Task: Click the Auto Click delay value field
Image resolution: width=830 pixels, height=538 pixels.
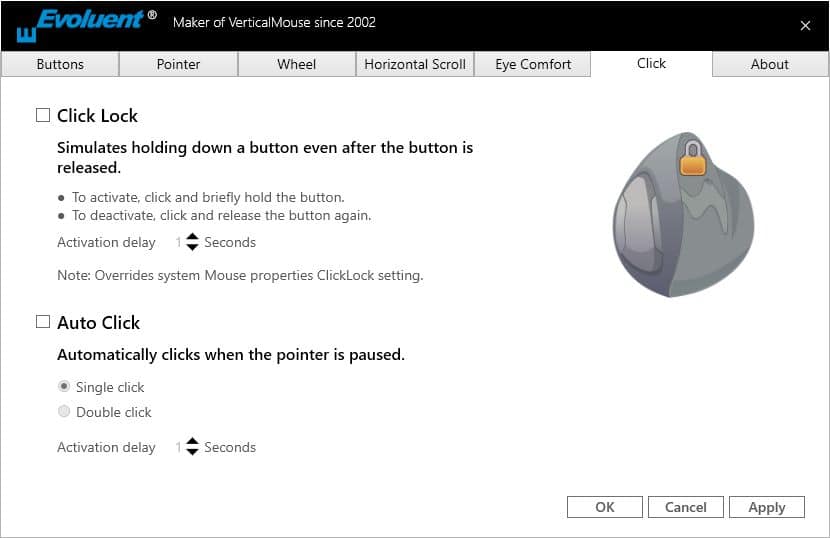Action: point(179,447)
